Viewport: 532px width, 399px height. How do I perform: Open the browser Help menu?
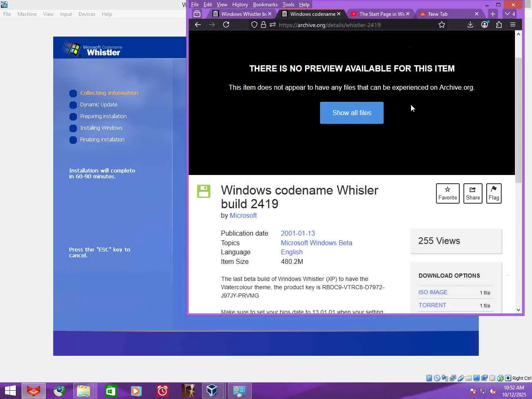coord(304,5)
